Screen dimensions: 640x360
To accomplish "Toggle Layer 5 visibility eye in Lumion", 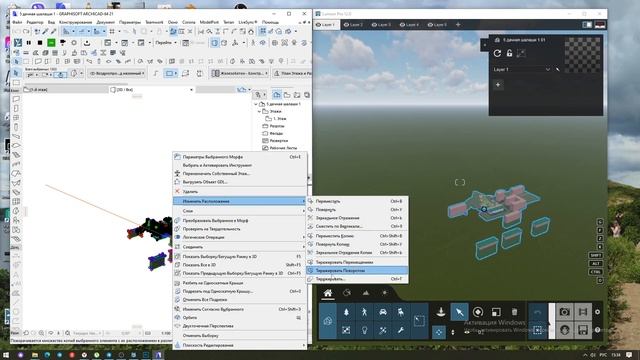I will [430, 25].
